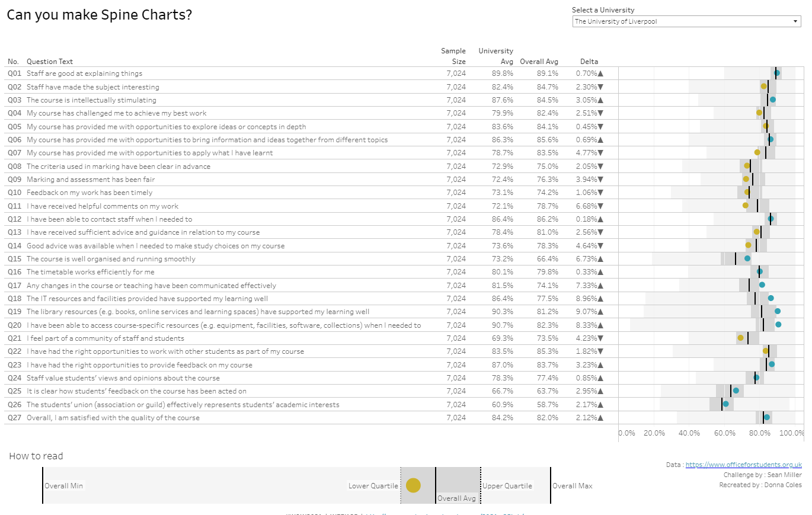Image resolution: width=812 pixels, height=515 pixels.
Task: Select the Question Text column header
Action: (x=49, y=61)
